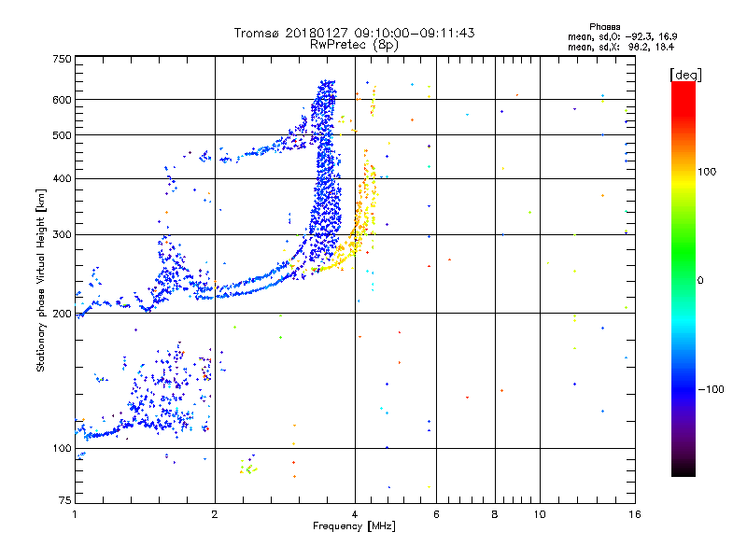Screen dimensions: 747x560
Task: Click the y-axis tick label '600'
Action: point(62,100)
